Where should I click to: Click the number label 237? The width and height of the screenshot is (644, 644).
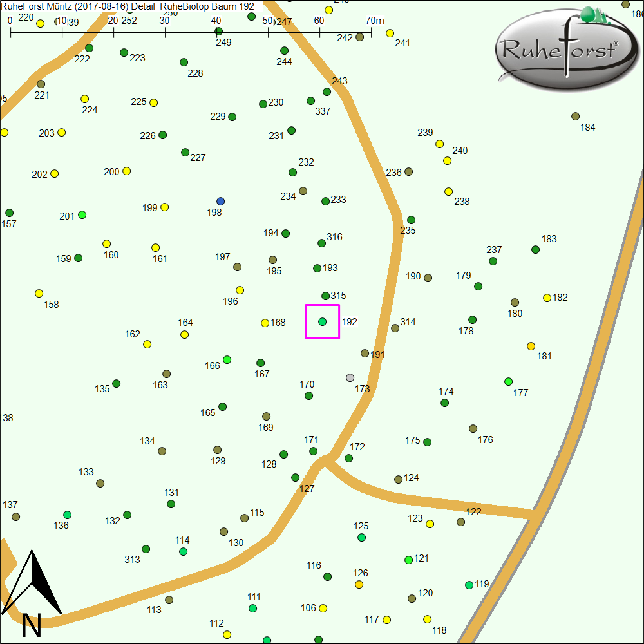pyautogui.click(x=494, y=250)
